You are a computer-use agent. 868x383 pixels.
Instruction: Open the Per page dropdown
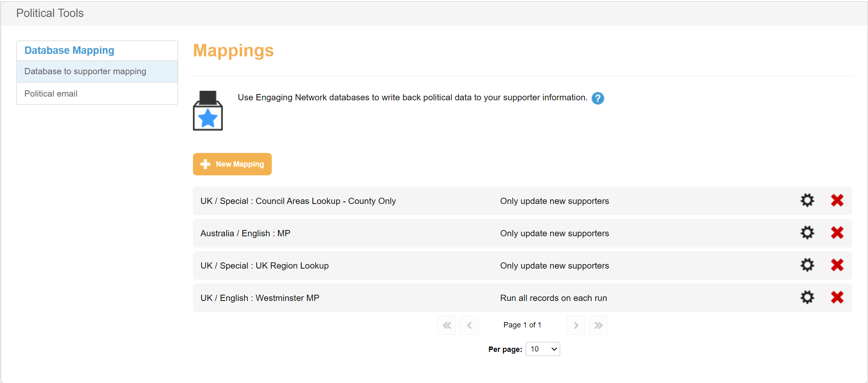[542, 349]
